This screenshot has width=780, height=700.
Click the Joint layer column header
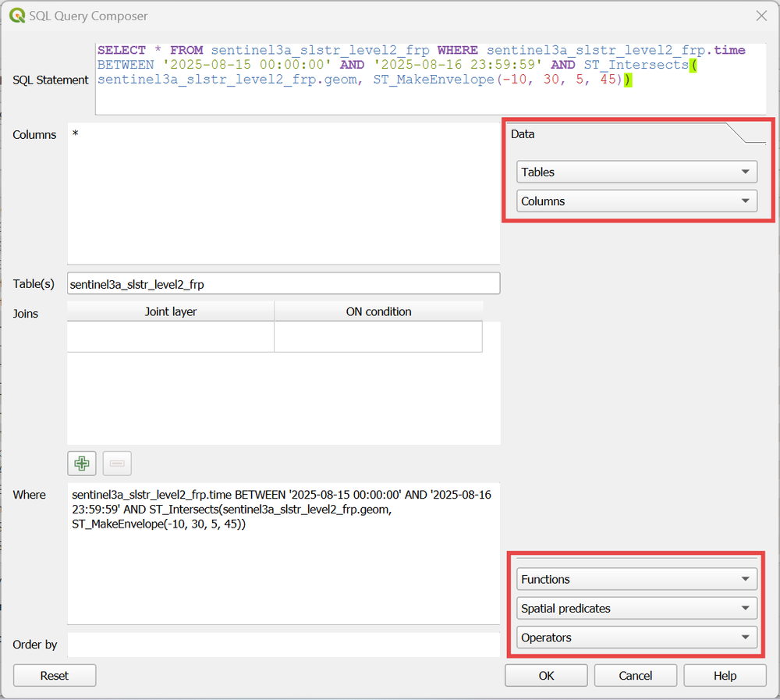[x=171, y=311]
